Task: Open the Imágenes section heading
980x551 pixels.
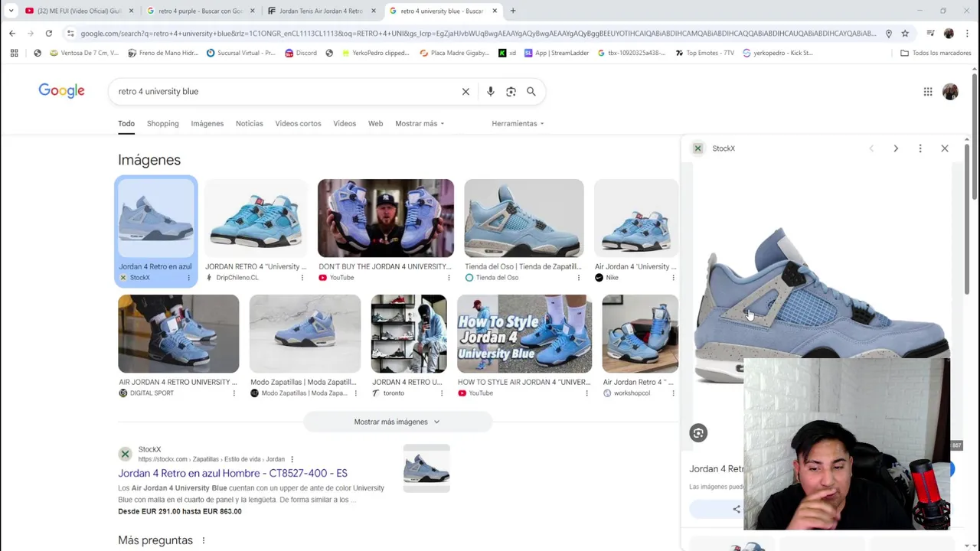Action: coord(149,160)
